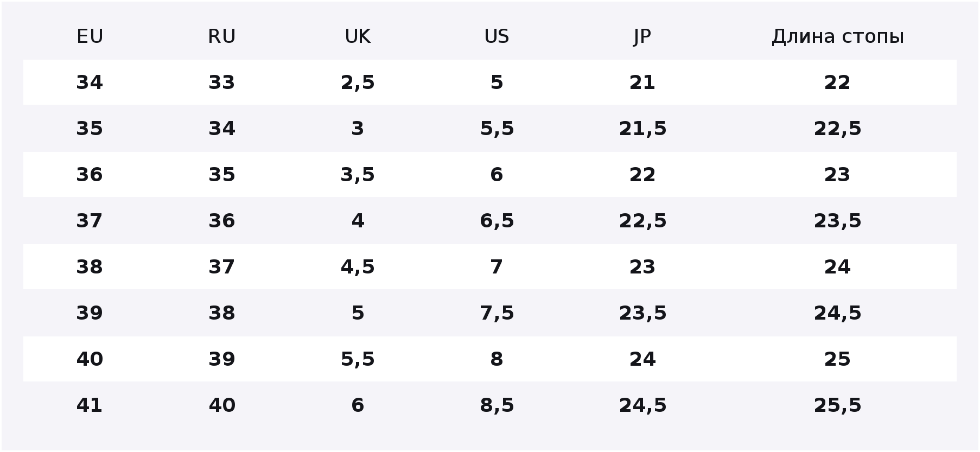This screenshot has width=980, height=452.
Task: Click UK size 4,5 cell
Action: (x=358, y=267)
